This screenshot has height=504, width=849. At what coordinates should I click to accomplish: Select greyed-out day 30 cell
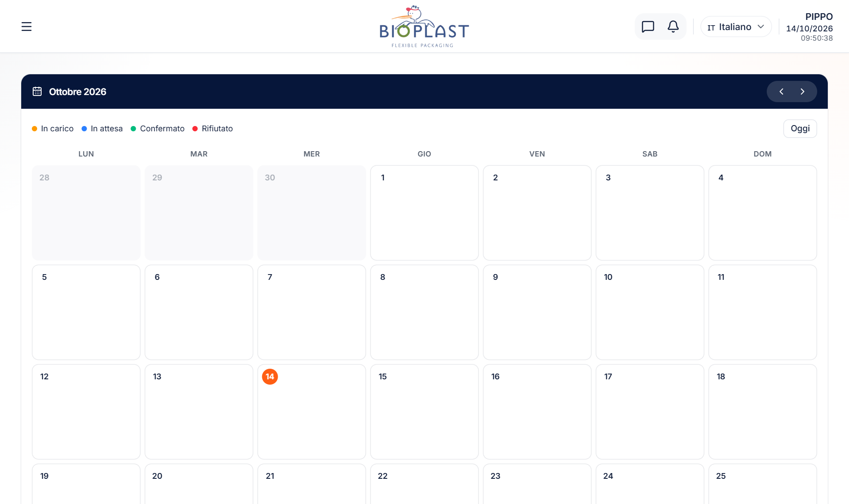312,213
